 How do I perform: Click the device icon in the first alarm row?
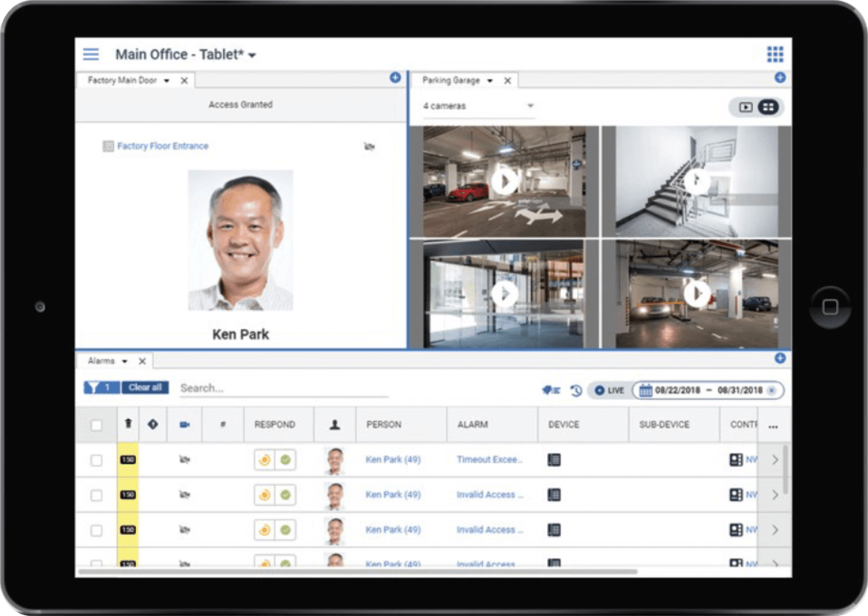(x=554, y=460)
